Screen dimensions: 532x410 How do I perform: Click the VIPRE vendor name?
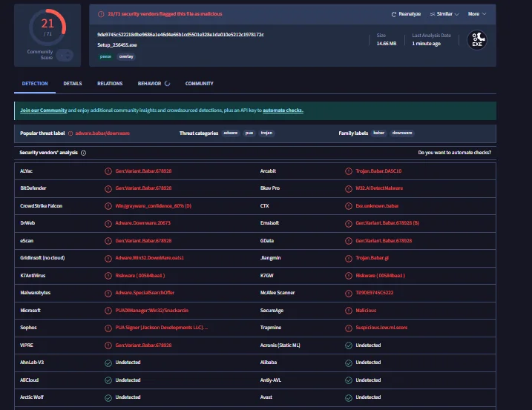[x=27, y=345]
